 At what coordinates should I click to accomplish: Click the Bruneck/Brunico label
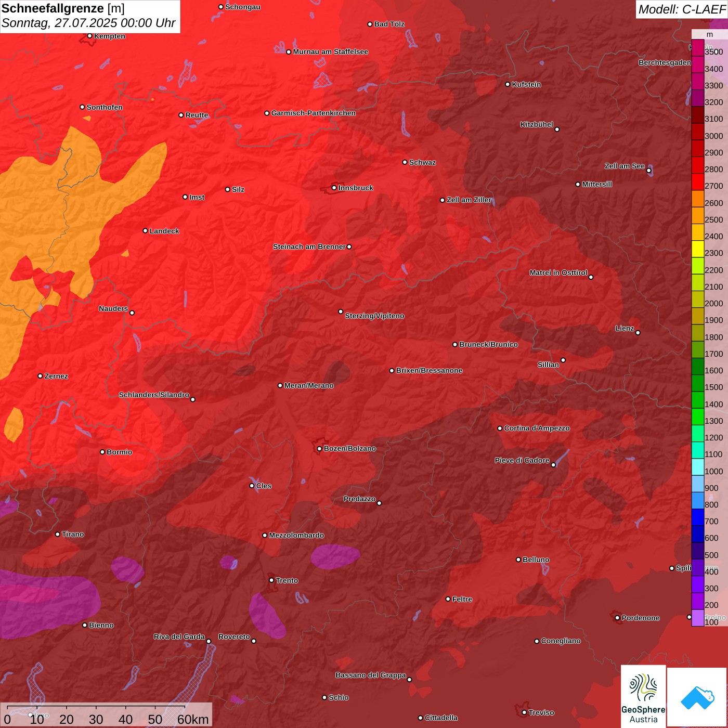[x=489, y=345]
